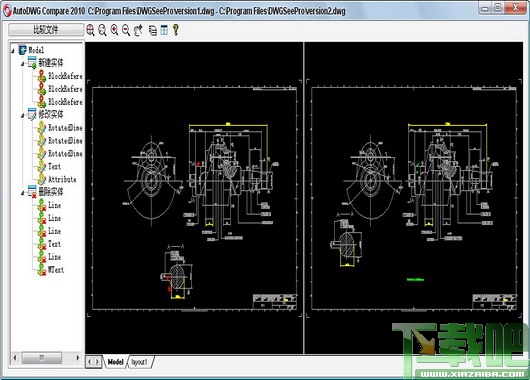The image size is (530, 380).
Task: Click the zoom in magnifier icon
Action: pos(115,30)
